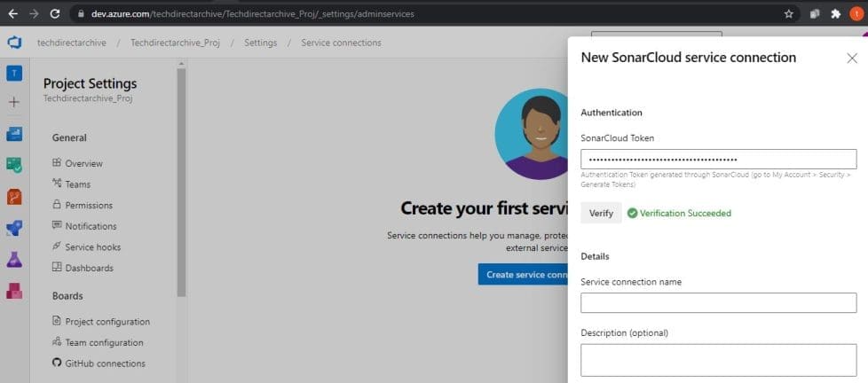Screen dimensions: 868x383
Task: Click the Azure DevOps logo icon
Action: [x=14, y=43]
